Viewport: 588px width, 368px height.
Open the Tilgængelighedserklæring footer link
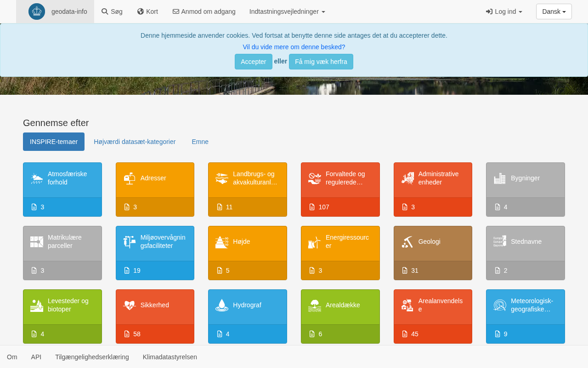[92, 357]
